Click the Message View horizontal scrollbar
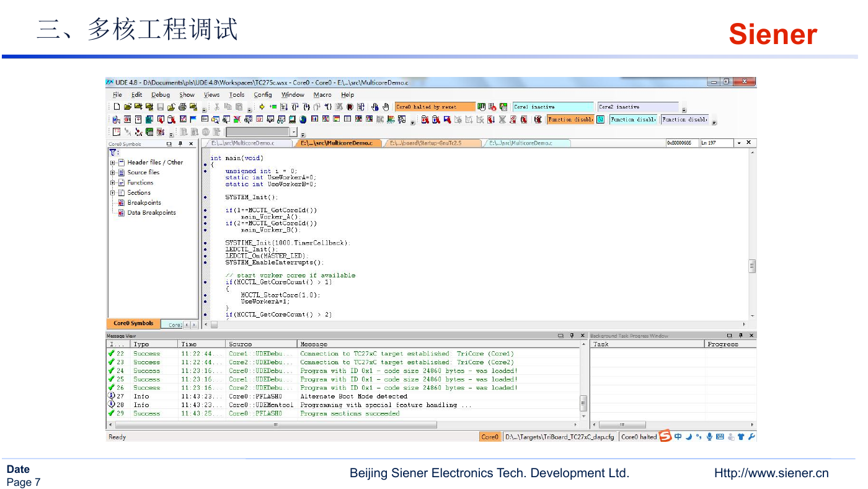Screen dimensions: 868x489 (x=276, y=425)
